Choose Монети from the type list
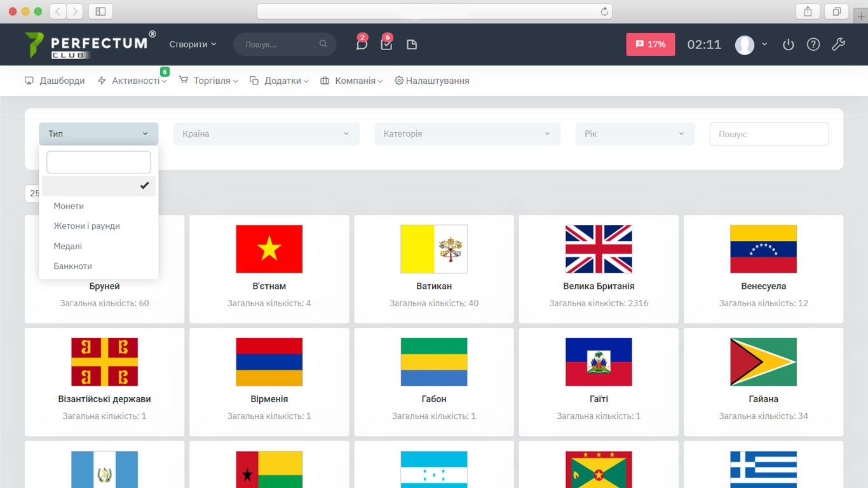868x488 pixels. pos(69,206)
